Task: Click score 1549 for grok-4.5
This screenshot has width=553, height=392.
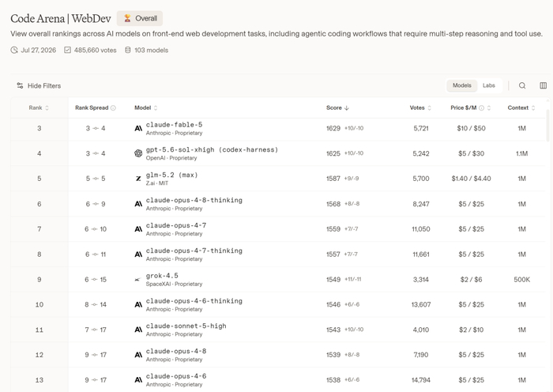Action: pyautogui.click(x=333, y=280)
